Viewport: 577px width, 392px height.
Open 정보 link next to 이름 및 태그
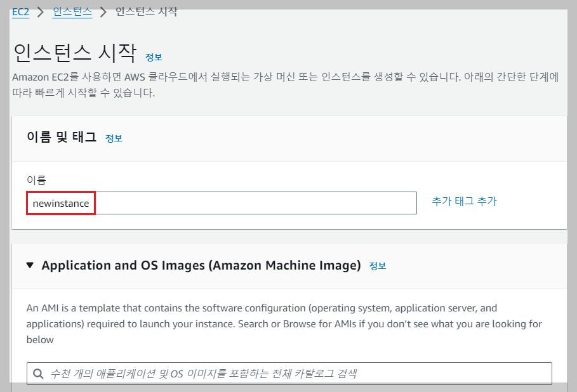(x=114, y=138)
